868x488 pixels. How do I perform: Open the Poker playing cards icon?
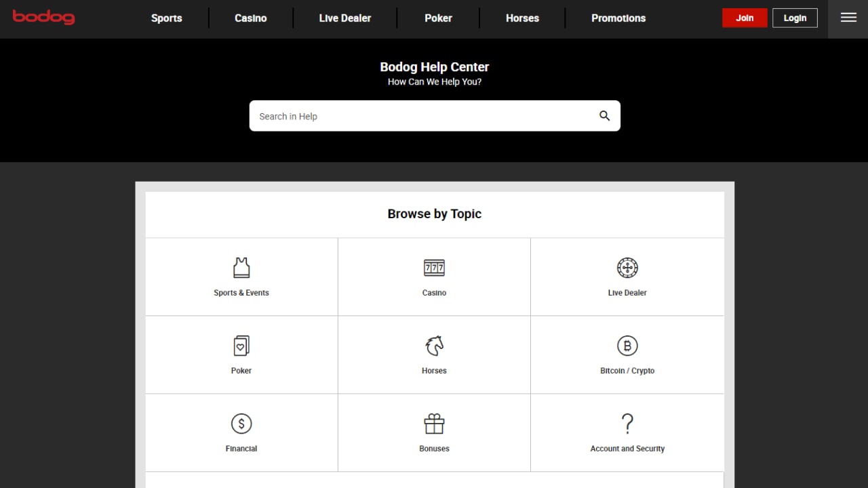click(241, 345)
